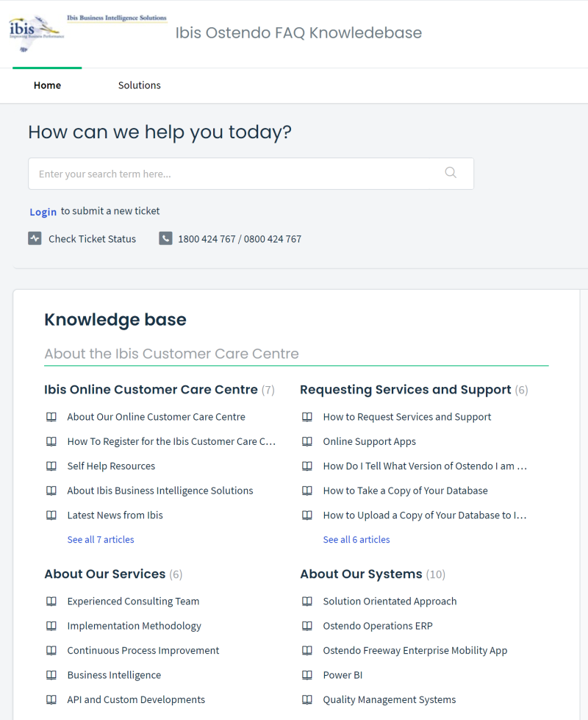This screenshot has height=720, width=588.
Task: Select the Home tab
Action: [47, 85]
